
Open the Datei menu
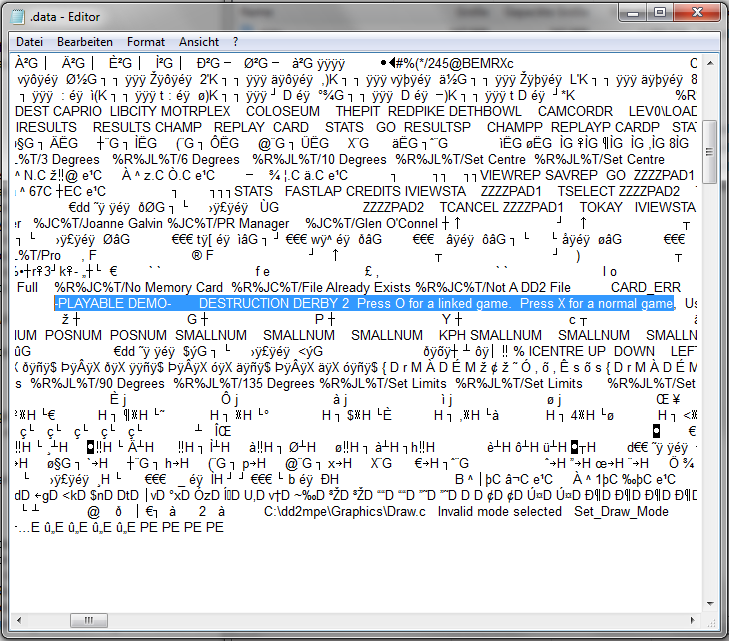click(x=30, y=42)
